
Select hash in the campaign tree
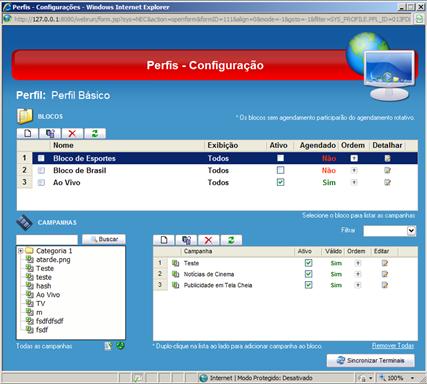(x=43, y=286)
